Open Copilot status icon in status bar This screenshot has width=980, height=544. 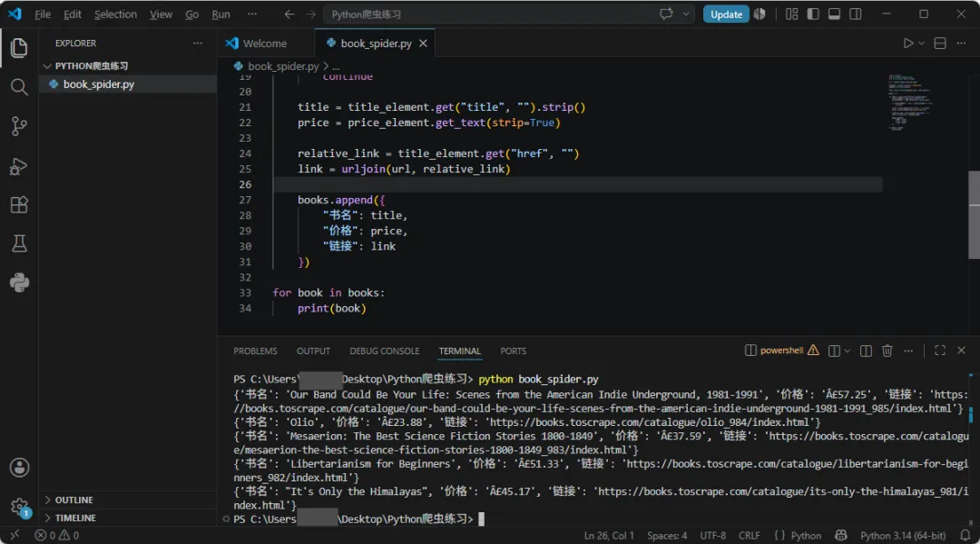[x=840, y=535]
